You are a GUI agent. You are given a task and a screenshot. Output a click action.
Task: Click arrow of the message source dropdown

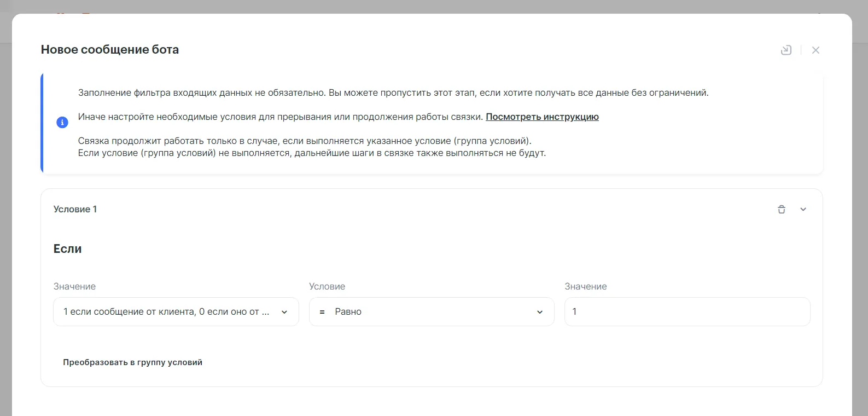pos(284,312)
